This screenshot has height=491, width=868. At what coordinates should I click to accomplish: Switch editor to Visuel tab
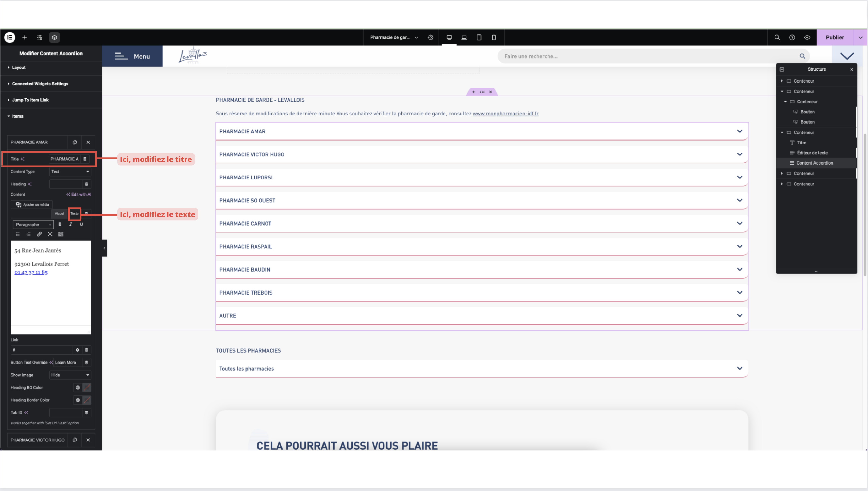(59, 214)
